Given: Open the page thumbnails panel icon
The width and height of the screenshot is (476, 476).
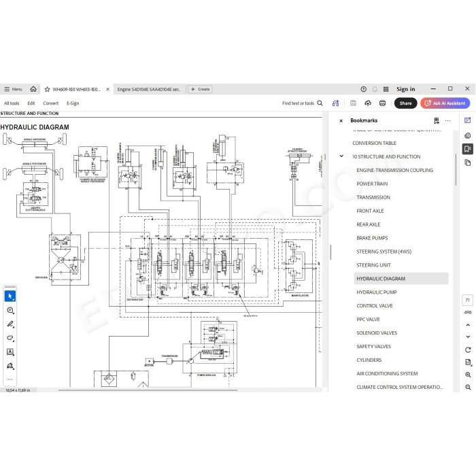Looking at the screenshot, I should click(x=468, y=163).
